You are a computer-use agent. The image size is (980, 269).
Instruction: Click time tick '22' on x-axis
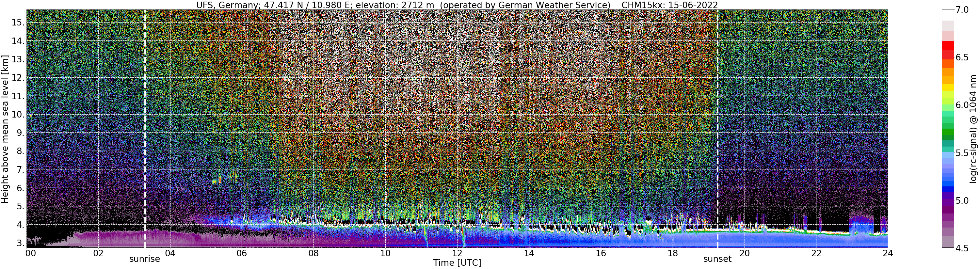click(x=816, y=253)
